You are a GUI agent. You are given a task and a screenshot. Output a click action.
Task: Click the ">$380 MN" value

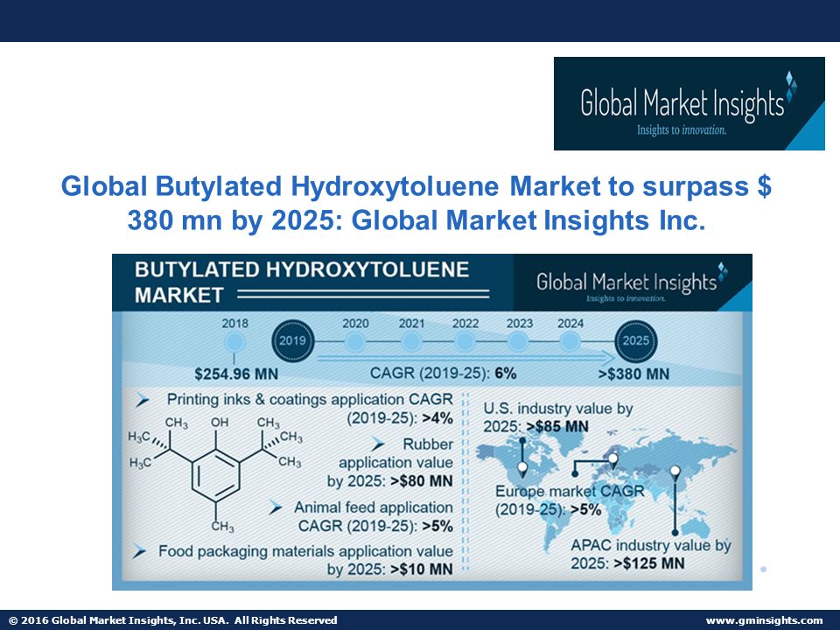[633, 374]
